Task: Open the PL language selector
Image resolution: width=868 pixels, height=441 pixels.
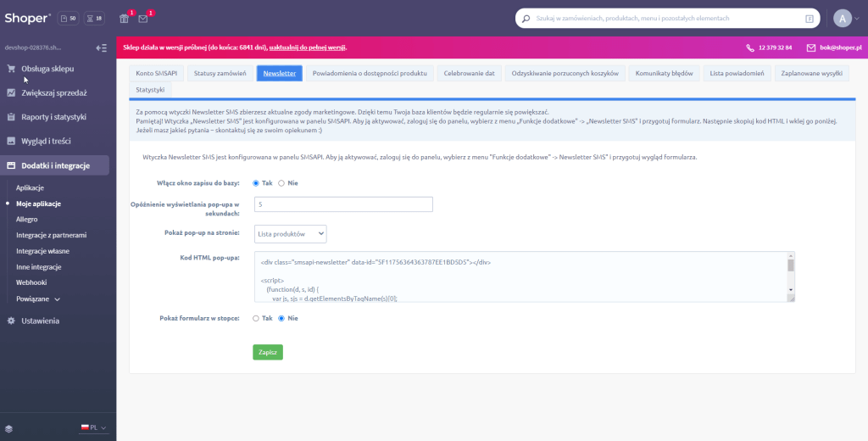Action: 93,428
